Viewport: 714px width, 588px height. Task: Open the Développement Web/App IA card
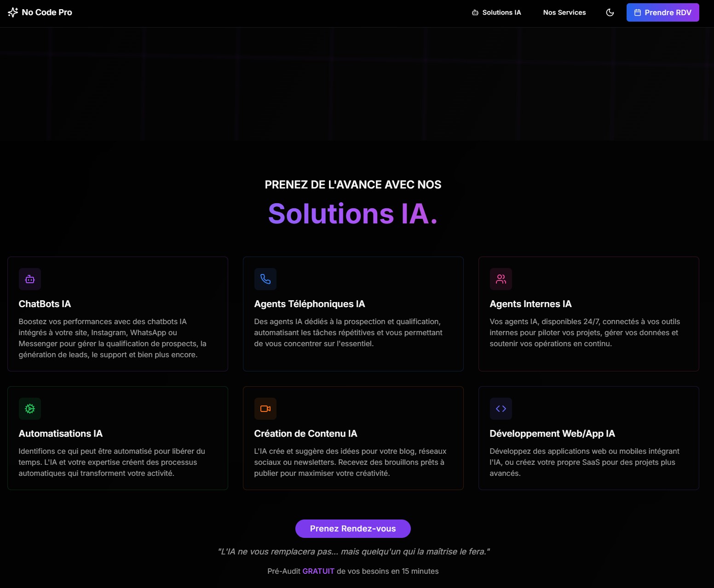(x=589, y=438)
